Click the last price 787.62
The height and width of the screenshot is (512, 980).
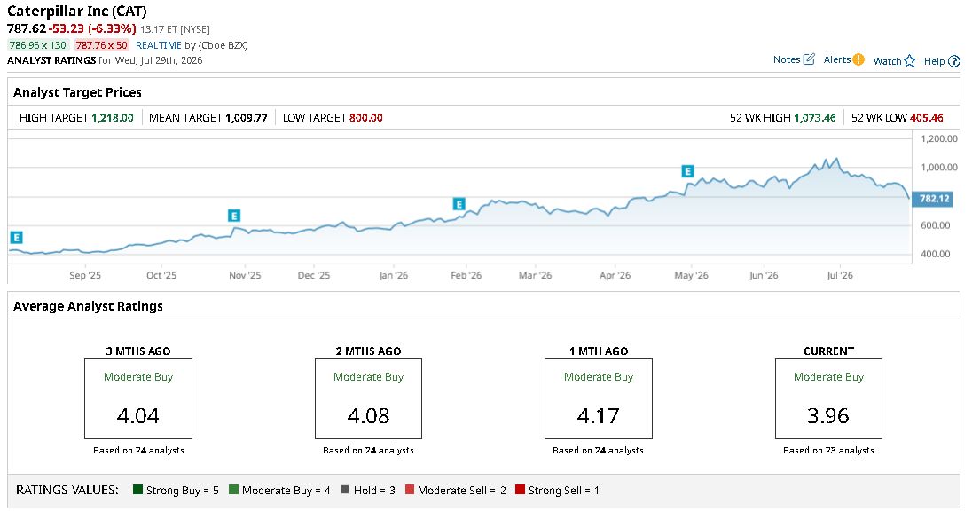(x=27, y=28)
